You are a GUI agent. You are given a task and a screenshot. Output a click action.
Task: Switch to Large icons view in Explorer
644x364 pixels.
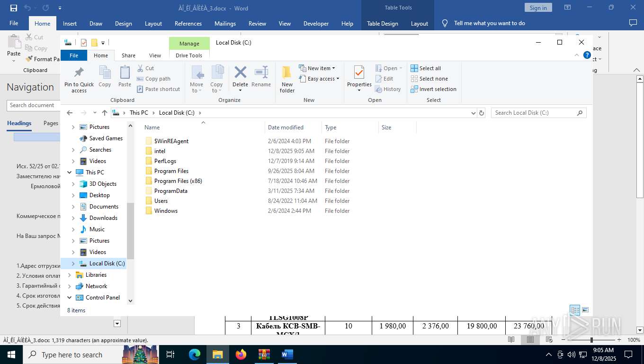pos(585,310)
